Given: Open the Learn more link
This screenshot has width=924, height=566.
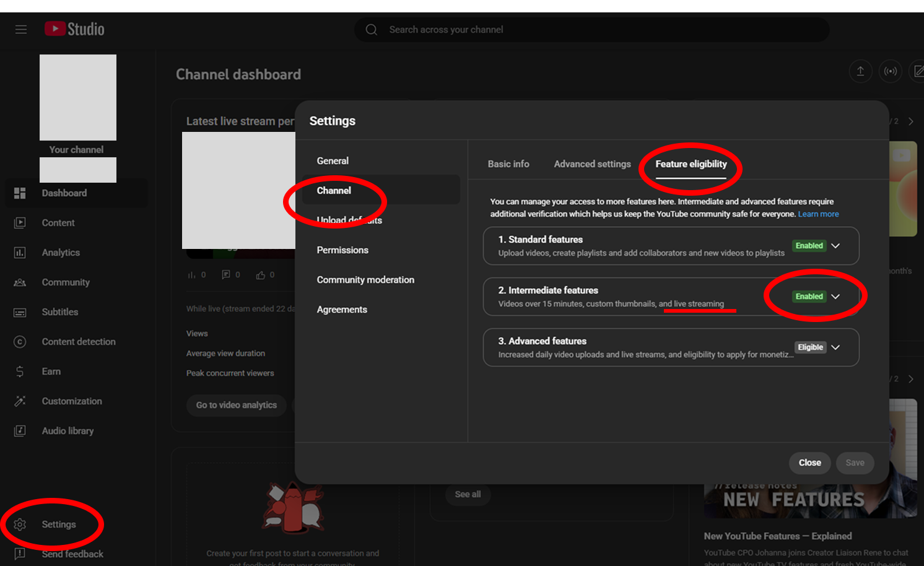Looking at the screenshot, I should tap(818, 214).
